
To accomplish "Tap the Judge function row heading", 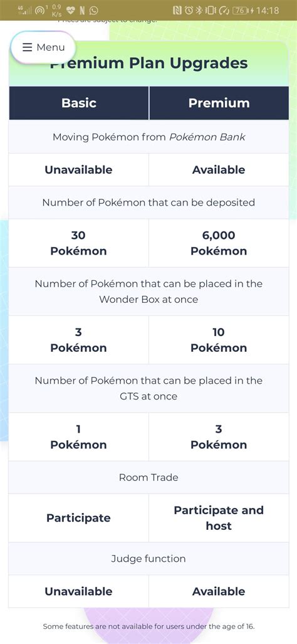I will click(148, 559).
